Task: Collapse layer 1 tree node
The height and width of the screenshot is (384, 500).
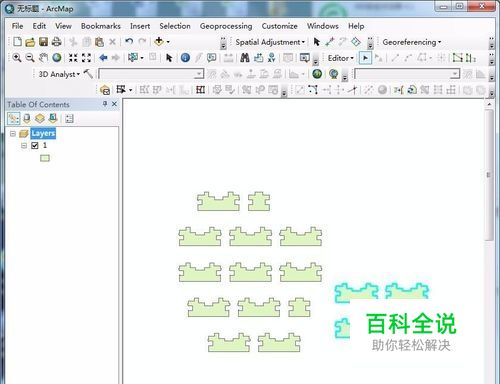Action: 24,146
